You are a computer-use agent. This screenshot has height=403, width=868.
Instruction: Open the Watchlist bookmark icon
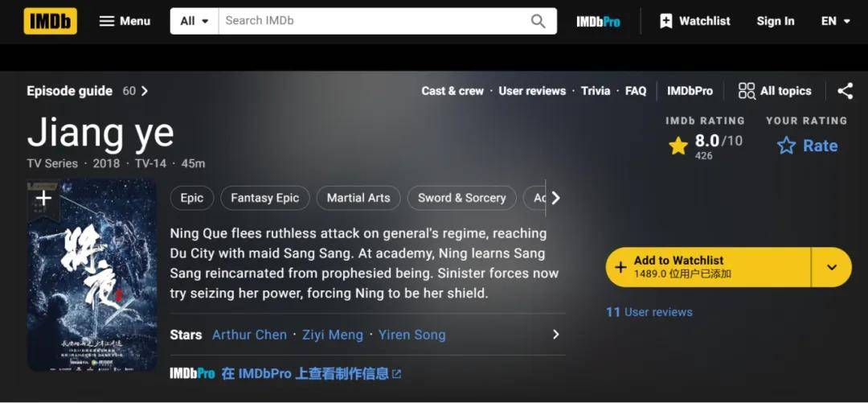(666, 21)
